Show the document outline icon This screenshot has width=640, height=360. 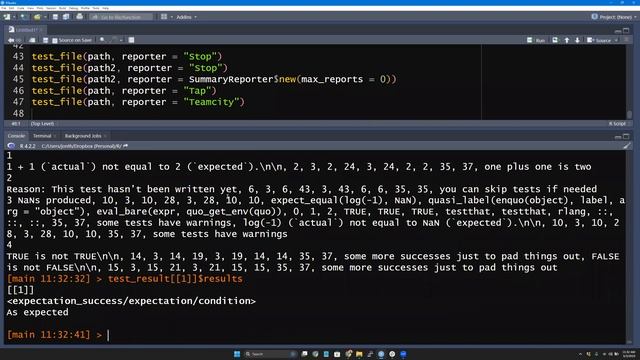click(627, 40)
